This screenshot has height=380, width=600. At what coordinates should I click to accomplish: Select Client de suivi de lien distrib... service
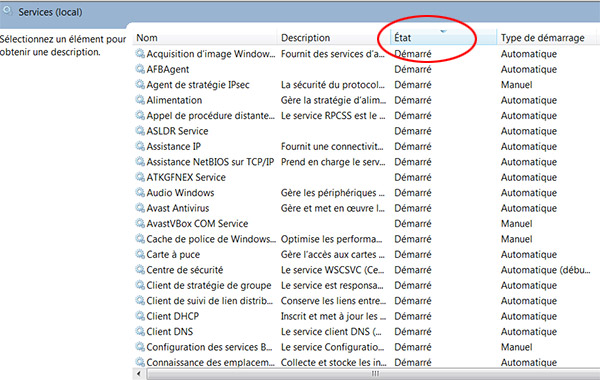210,301
